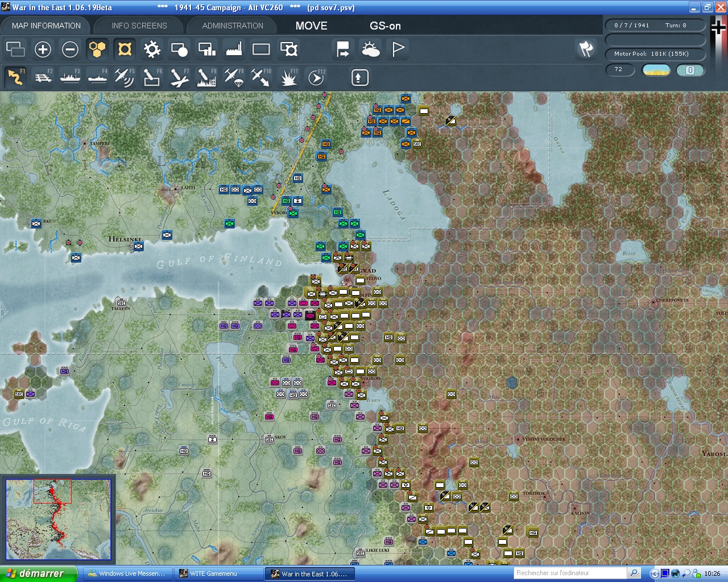Click the rectangle-with-circle toolbar icon
This screenshot has height=582, width=728.
(179, 49)
